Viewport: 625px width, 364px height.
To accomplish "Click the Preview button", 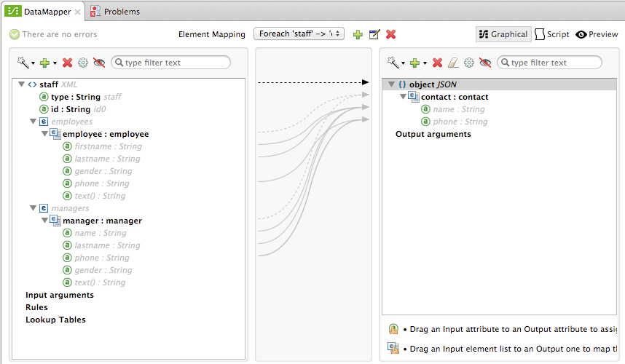I will coord(597,34).
